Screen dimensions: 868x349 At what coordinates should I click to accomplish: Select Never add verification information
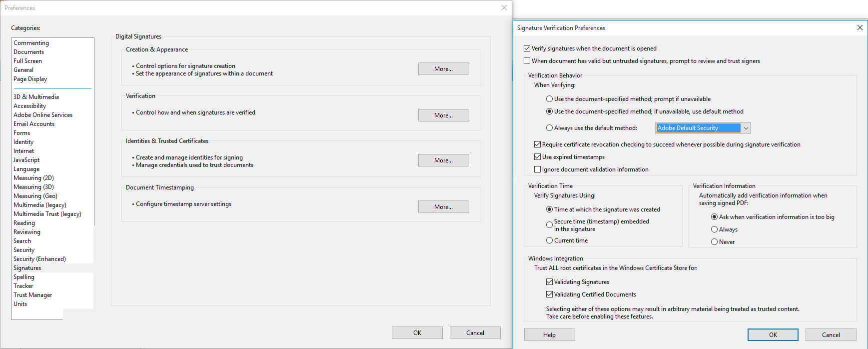pos(715,242)
